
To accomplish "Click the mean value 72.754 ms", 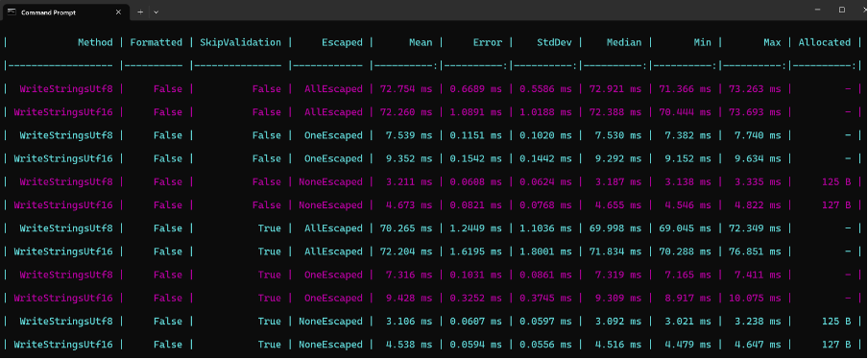I will click(x=406, y=89).
